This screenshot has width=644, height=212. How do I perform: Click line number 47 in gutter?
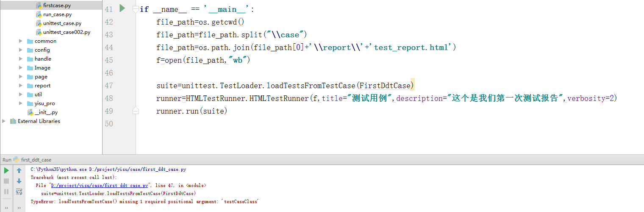pos(109,86)
